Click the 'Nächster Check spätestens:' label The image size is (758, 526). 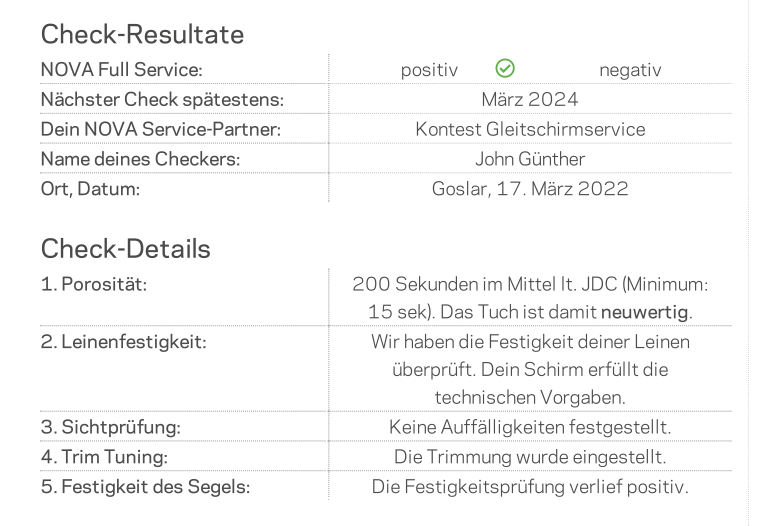pyautogui.click(x=162, y=100)
